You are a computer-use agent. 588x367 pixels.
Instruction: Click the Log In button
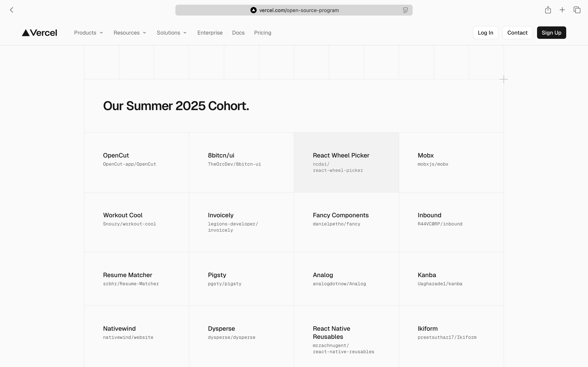486,33
